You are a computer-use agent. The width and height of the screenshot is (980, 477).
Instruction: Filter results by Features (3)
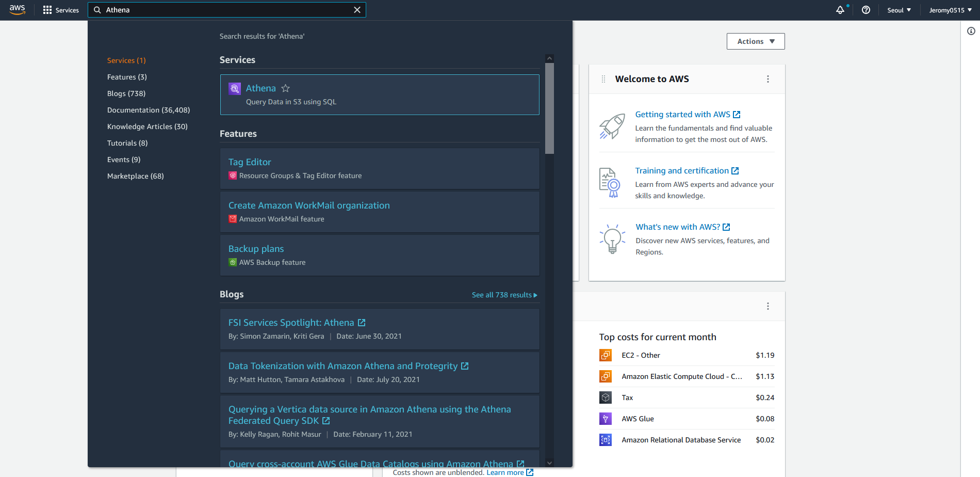pyautogui.click(x=127, y=77)
